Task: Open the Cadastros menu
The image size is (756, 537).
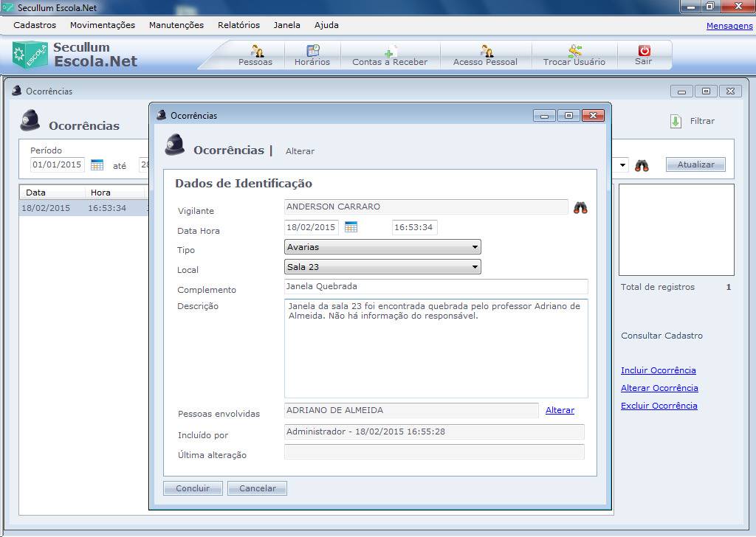Action: (x=35, y=25)
